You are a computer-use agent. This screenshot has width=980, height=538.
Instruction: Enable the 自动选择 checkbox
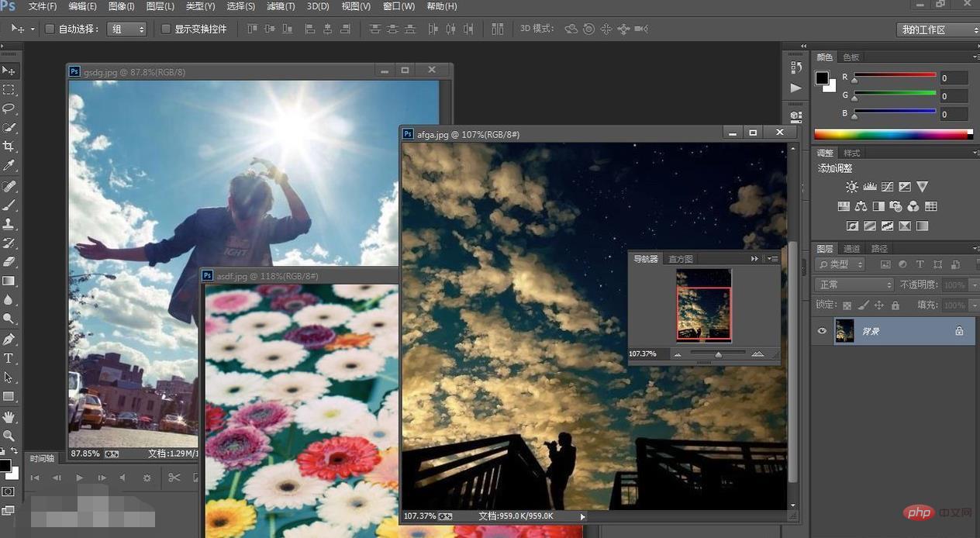[x=50, y=29]
